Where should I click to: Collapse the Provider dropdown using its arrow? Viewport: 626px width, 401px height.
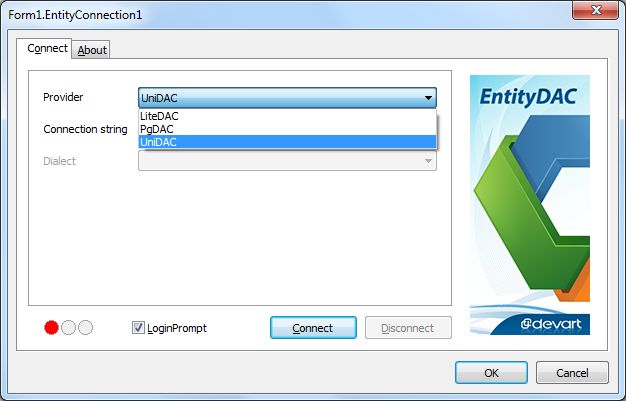428,98
